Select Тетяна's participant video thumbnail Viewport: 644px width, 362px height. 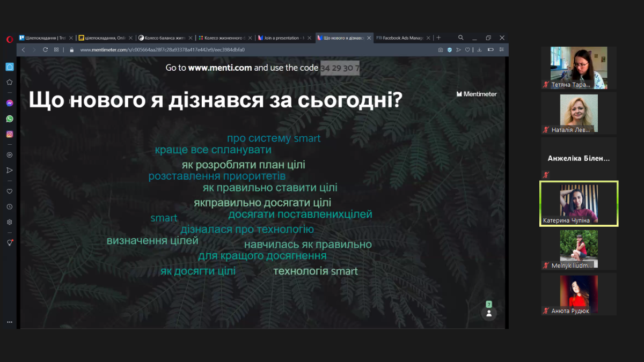(x=579, y=68)
